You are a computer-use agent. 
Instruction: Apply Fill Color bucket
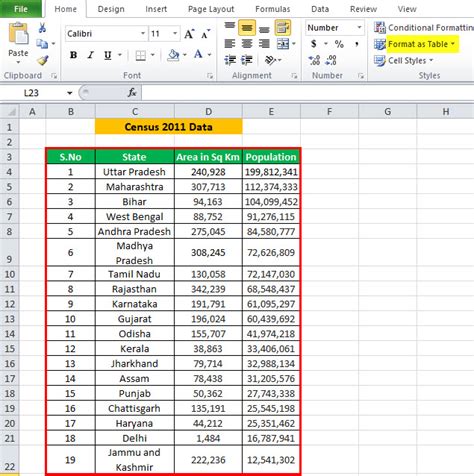(173, 55)
